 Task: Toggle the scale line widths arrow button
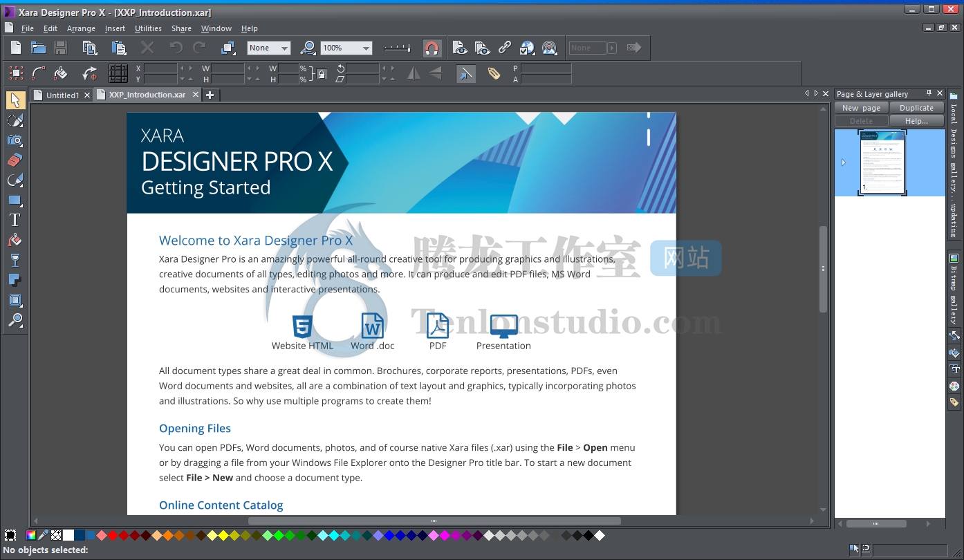coord(466,73)
